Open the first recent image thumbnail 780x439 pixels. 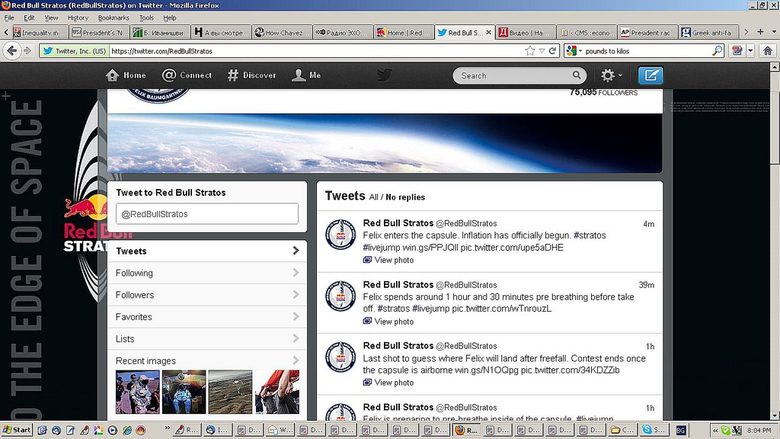coord(137,392)
